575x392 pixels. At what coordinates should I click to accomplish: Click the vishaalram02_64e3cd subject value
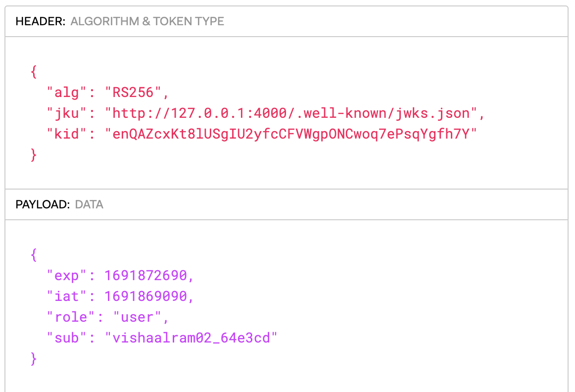[191, 338]
